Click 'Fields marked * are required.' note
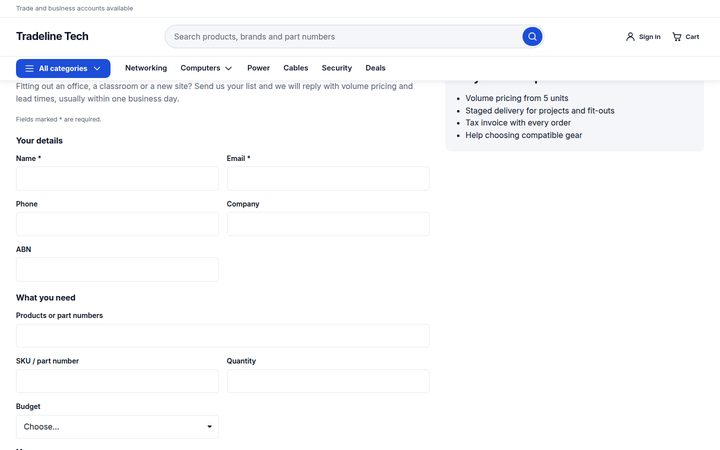Viewport: 720px width, 450px height. coord(58,119)
